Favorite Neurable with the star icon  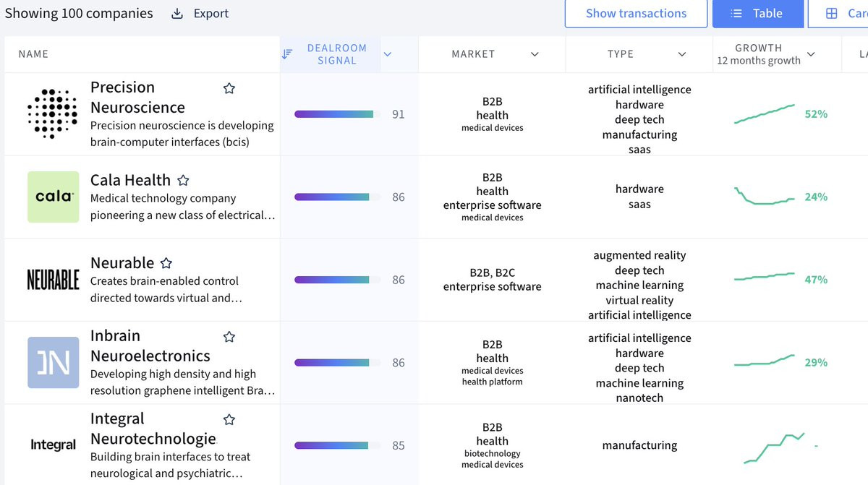166,263
